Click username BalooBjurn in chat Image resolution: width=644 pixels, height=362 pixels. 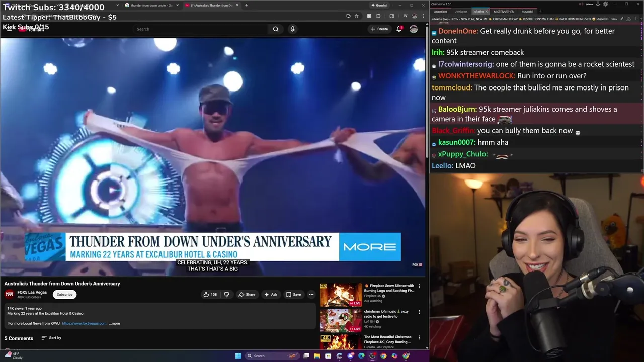point(457,109)
